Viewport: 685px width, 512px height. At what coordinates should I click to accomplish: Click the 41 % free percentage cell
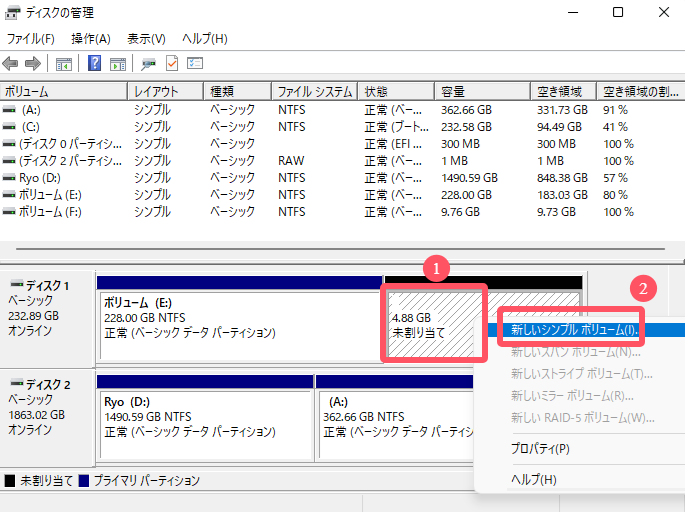coord(616,127)
